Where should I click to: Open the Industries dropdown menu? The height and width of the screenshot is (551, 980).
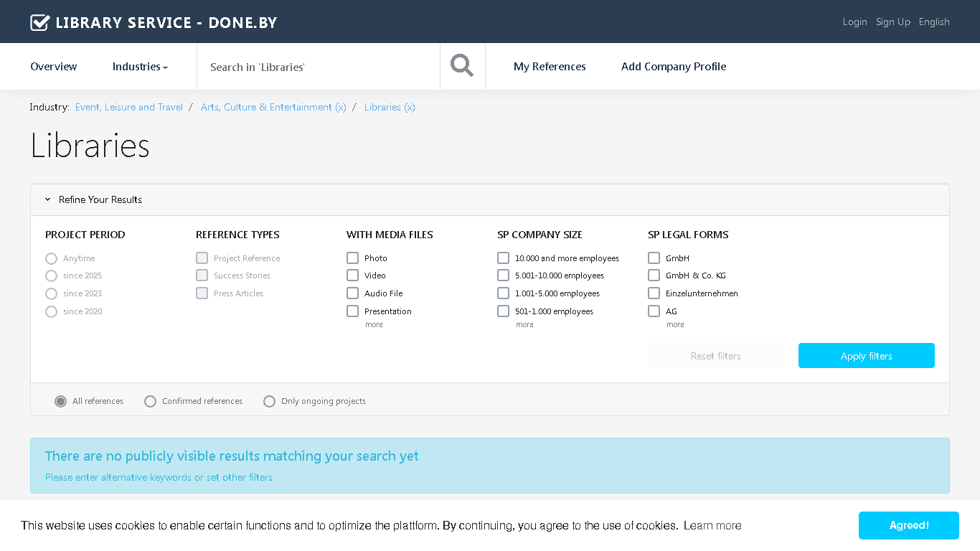click(140, 67)
